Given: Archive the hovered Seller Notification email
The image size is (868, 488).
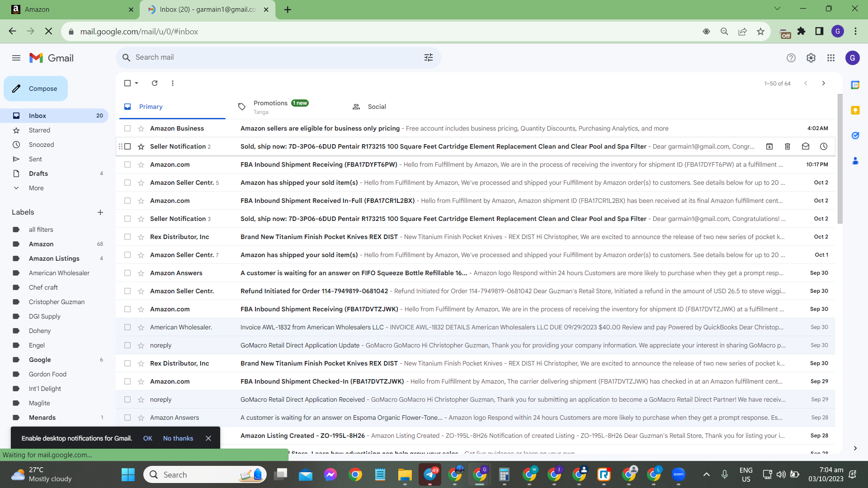Looking at the screenshot, I should tap(769, 146).
